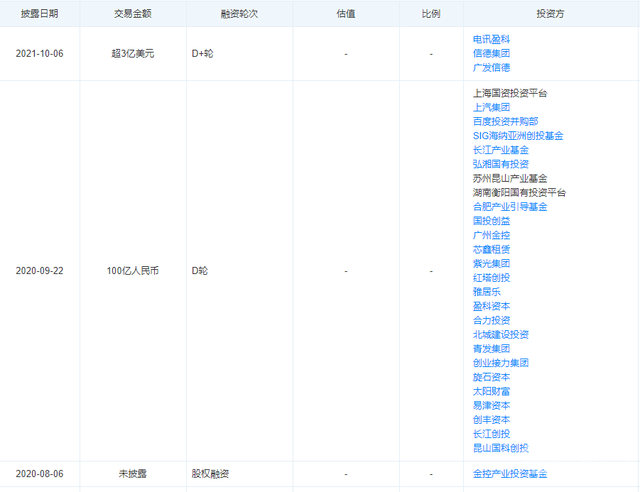Viewport: 640px width, 492px height.
Task: Select the 北城建设投资 link
Action: (x=500, y=335)
